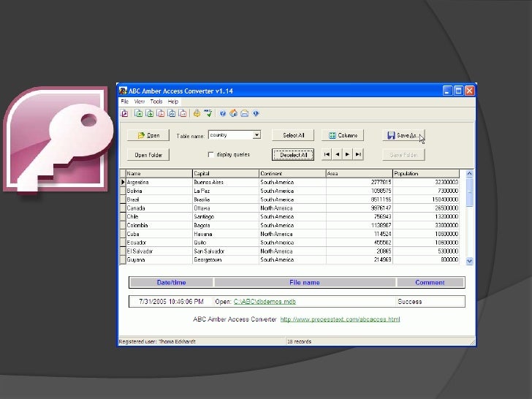Click the table scrollbar up arrow
Viewport: 532px width, 399px height.
tap(470, 174)
